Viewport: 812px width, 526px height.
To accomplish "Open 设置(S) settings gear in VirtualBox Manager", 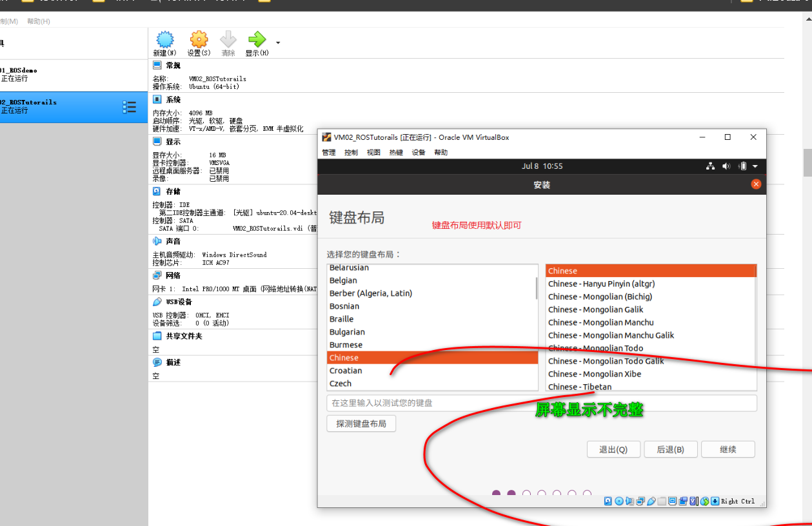I will tap(199, 39).
